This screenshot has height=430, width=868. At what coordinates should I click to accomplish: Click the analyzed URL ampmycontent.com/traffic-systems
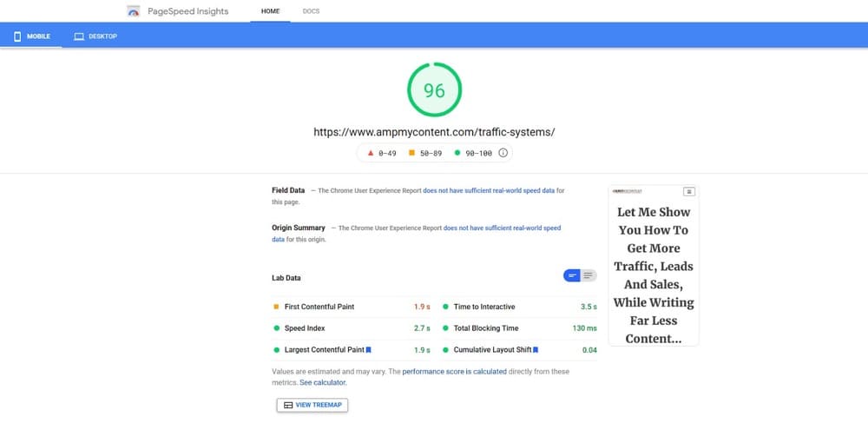[x=435, y=132]
